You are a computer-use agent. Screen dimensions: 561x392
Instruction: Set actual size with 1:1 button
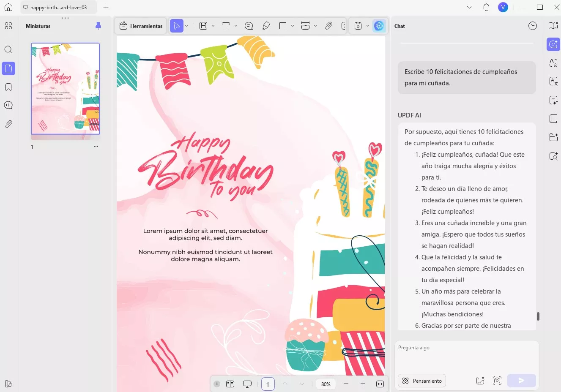380,384
